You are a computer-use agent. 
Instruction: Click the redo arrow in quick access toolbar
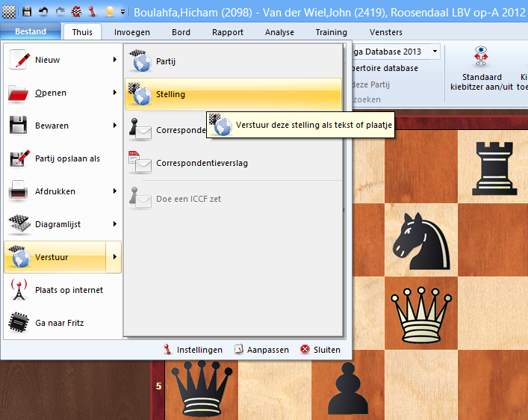(x=60, y=12)
